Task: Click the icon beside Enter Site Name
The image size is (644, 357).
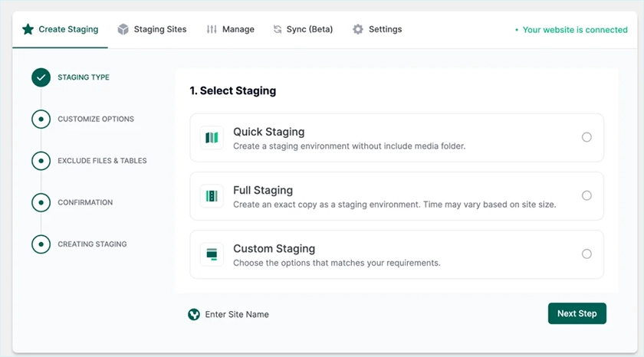Action: [x=194, y=314]
